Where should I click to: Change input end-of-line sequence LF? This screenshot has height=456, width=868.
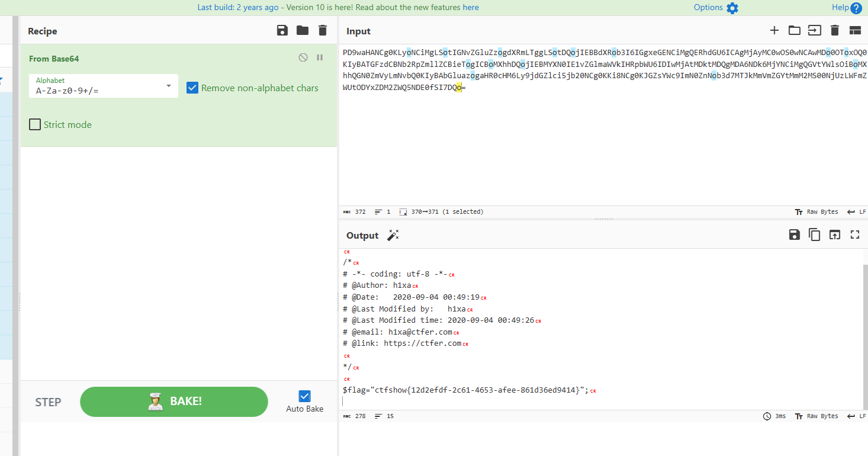tap(856, 211)
